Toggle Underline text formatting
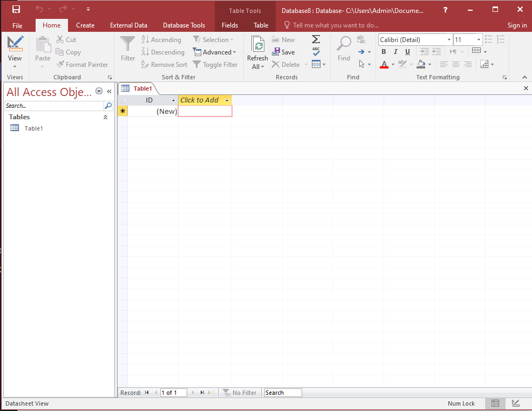This screenshot has width=532, height=411. pos(407,52)
